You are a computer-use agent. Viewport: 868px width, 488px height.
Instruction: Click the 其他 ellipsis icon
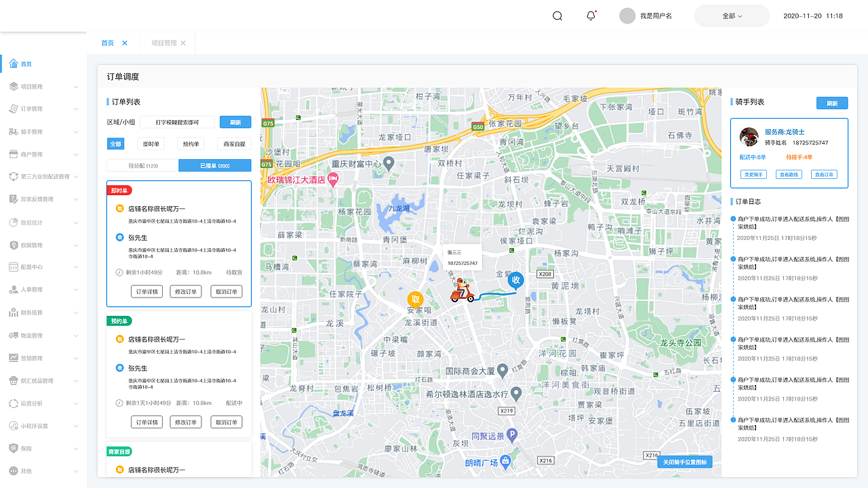[x=14, y=471]
